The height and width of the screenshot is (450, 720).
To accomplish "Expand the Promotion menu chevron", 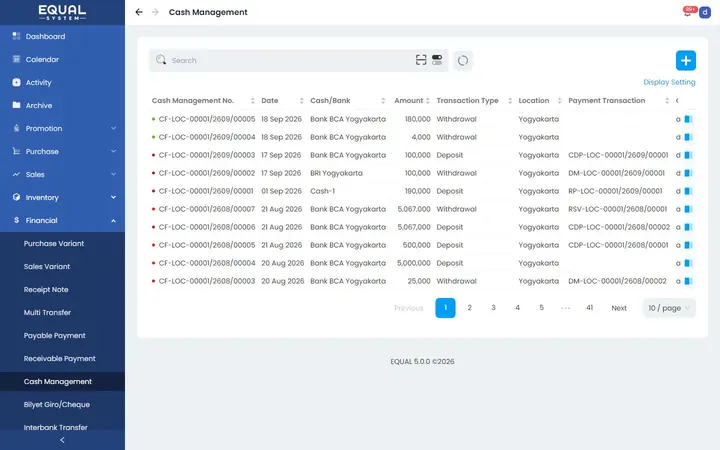I will click(x=113, y=128).
